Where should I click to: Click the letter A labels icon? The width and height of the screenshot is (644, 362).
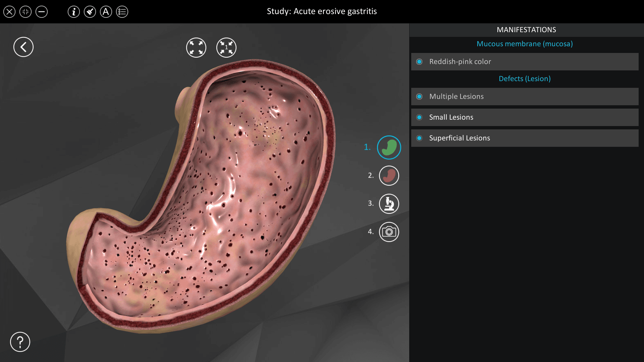coord(106,12)
